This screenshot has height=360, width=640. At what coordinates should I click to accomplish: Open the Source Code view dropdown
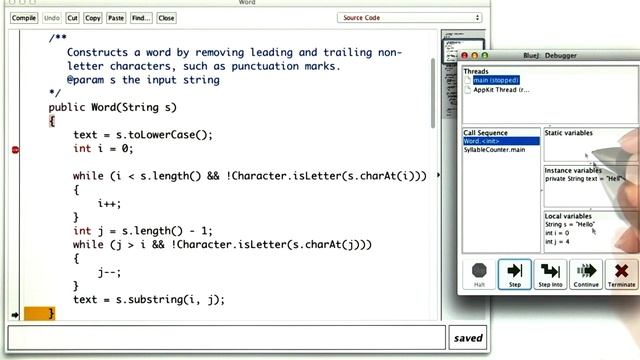click(x=410, y=18)
